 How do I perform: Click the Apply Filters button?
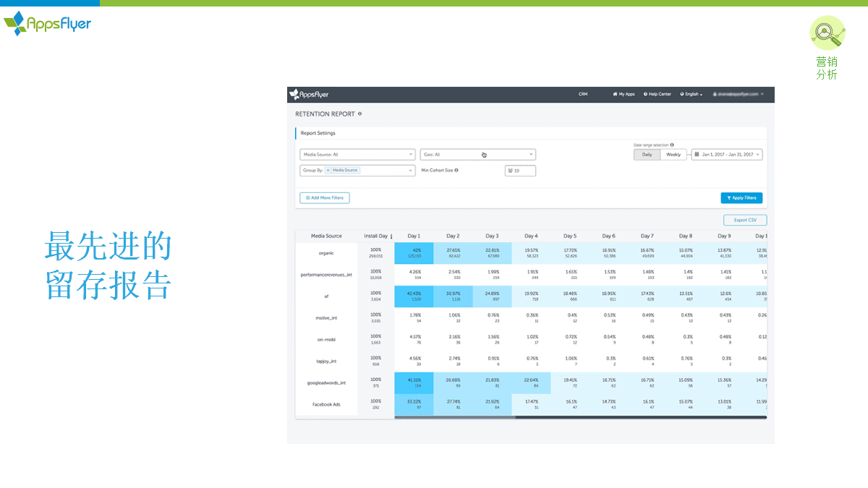tap(741, 198)
